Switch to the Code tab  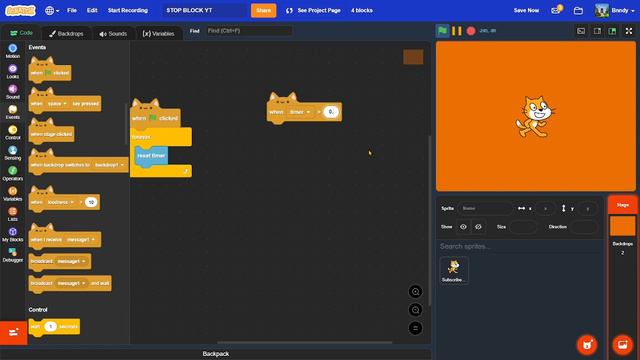21,33
